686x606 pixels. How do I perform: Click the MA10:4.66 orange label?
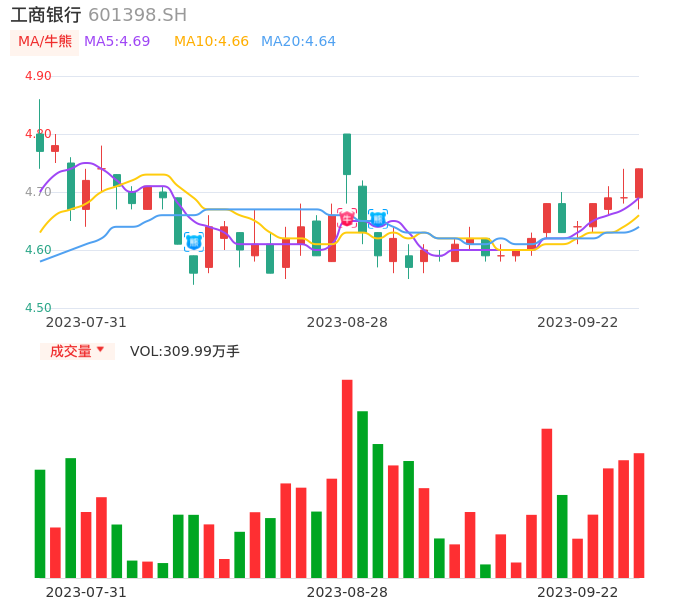(211, 42)
